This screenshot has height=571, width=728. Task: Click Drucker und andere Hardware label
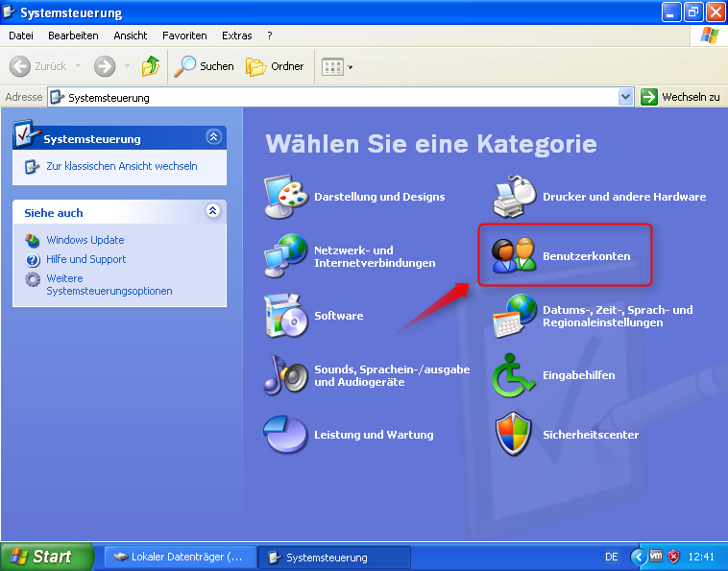tap(624, 197)
